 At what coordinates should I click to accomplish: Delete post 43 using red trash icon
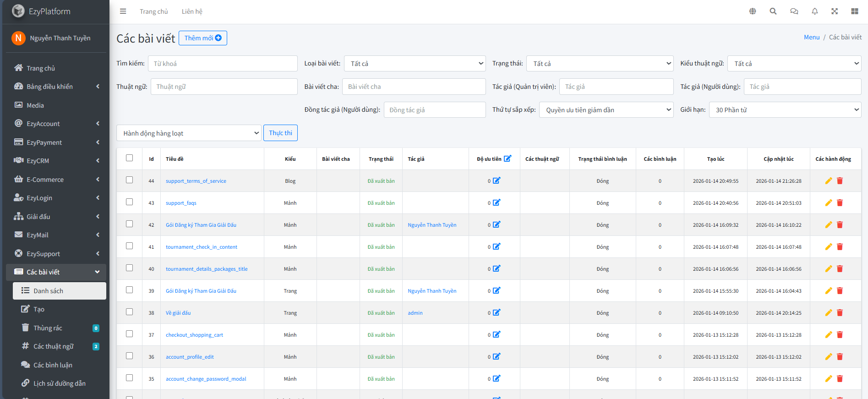point(840,203)
